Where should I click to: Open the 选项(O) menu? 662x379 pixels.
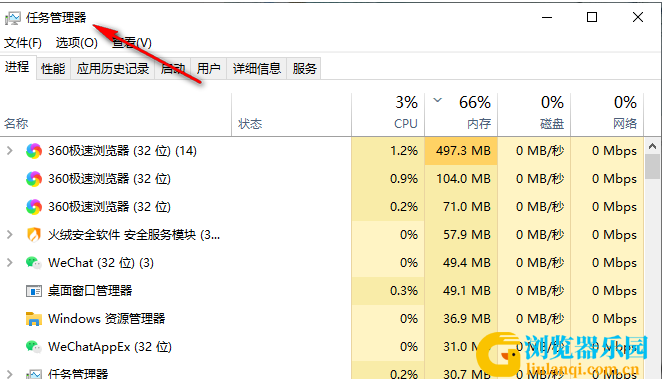76,43
